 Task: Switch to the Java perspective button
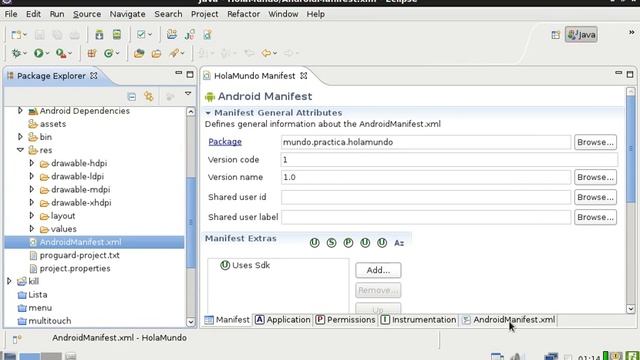click(581, 35)
